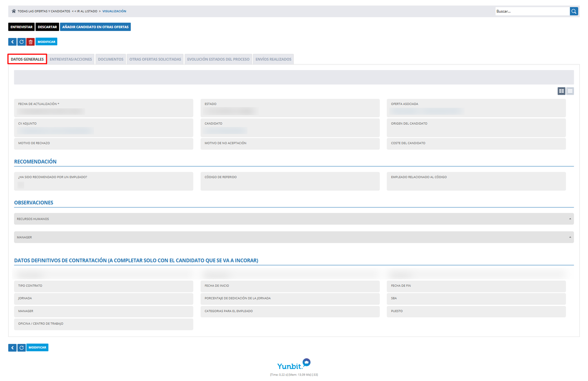Switch to grid layout view icon
The height and width of the screenshot is (381, 588).
(561, 91)
